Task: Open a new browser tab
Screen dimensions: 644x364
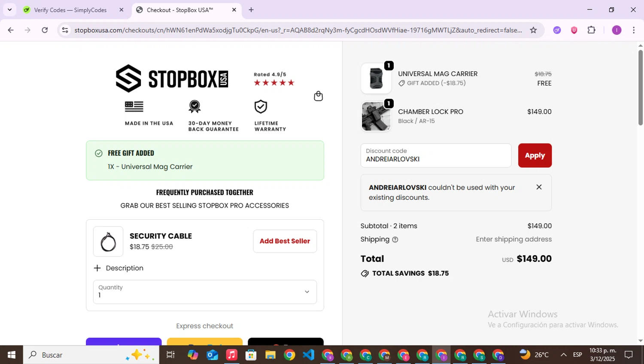Action: point(251,10)
